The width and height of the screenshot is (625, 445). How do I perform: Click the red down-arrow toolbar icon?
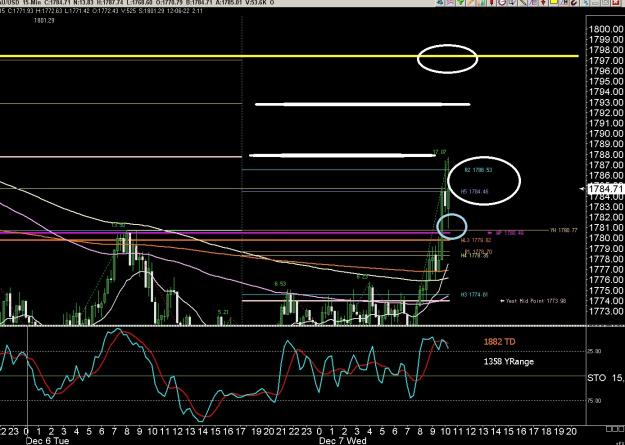coord(542,2)
